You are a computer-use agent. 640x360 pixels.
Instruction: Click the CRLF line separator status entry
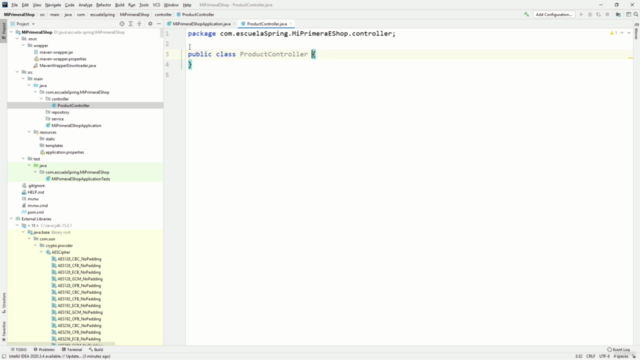tap(591, 356)
